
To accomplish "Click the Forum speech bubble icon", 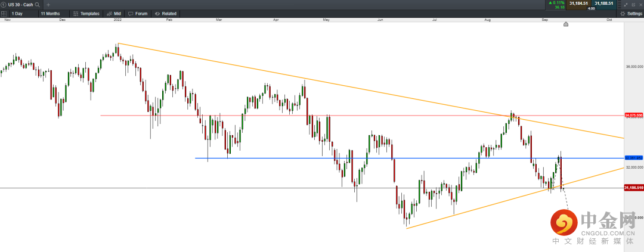I will click(130, 13).
